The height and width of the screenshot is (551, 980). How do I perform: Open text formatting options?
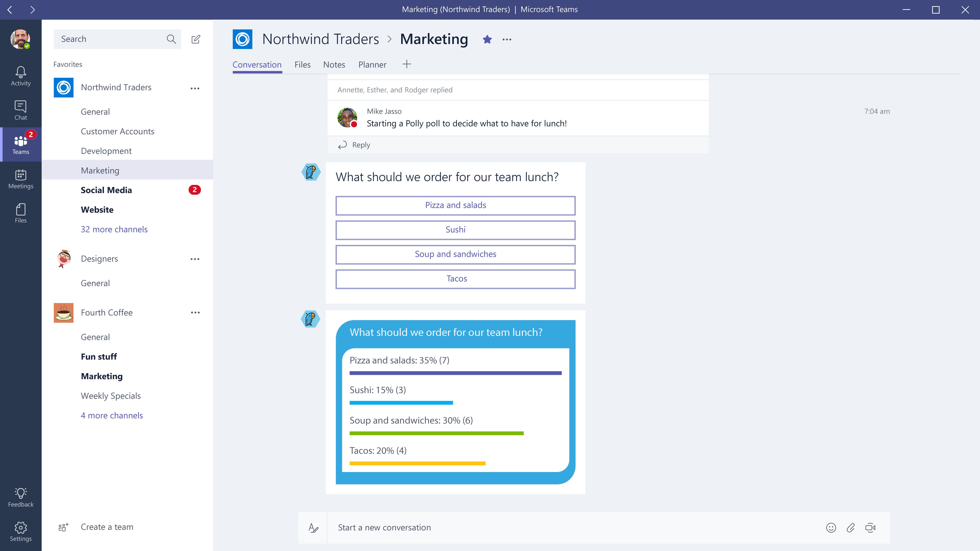tap(313, 527)
